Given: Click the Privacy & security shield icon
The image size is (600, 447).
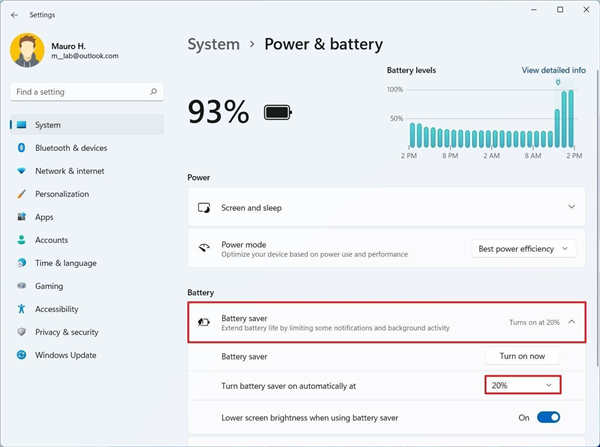Looking at the screenshot, I should tap(21, 332).
